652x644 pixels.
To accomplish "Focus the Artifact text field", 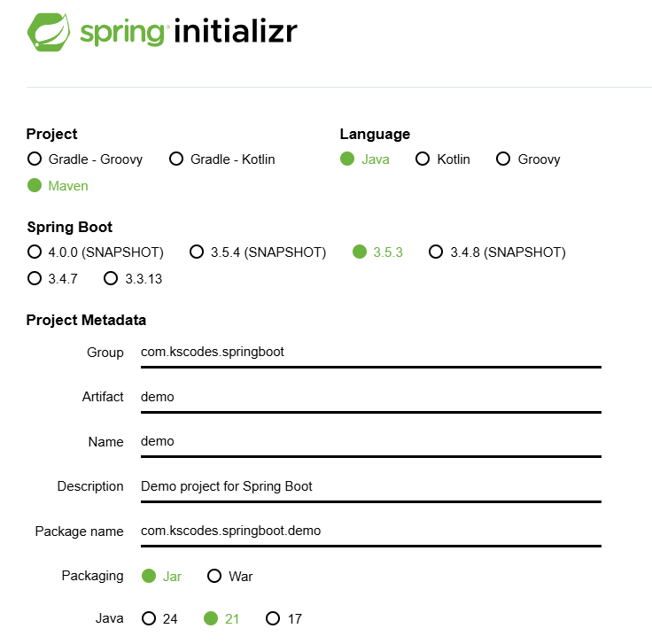I will click(x=370, y=397).
